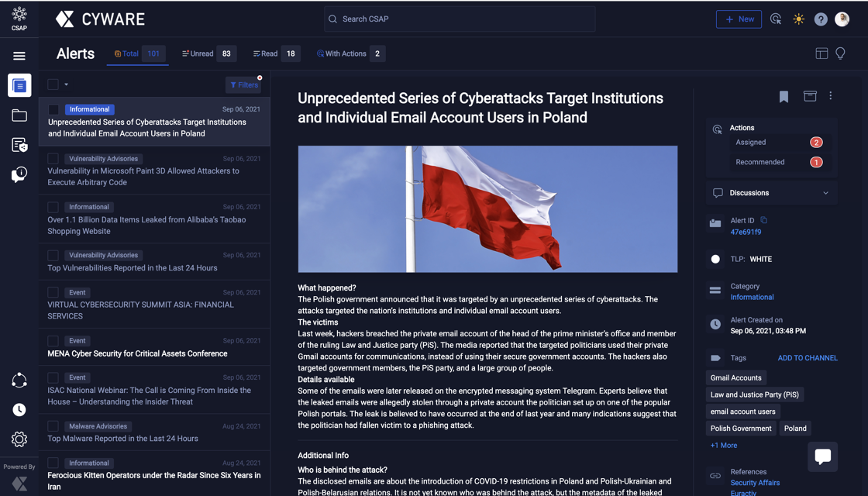Click the Search CSAP input field
Image resolution: width=868 pixels, height=496 pixels.
point(460,19)
